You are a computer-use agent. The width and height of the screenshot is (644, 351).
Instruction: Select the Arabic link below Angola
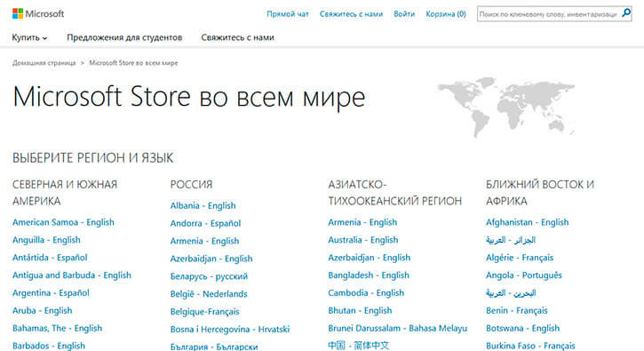(x=511, y=293)
